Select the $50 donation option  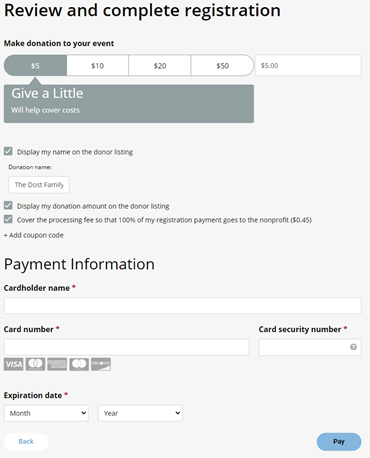coord(222,66)
